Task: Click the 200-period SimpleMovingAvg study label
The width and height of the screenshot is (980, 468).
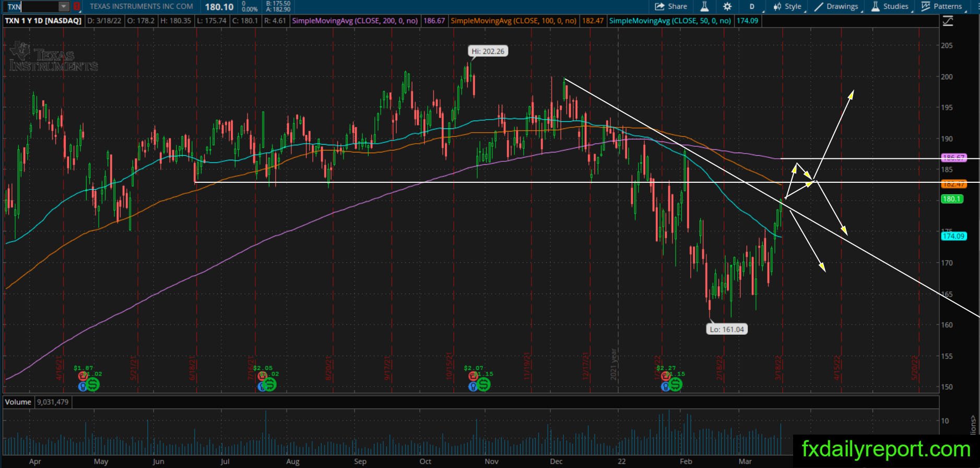Action: click(355, 21)
